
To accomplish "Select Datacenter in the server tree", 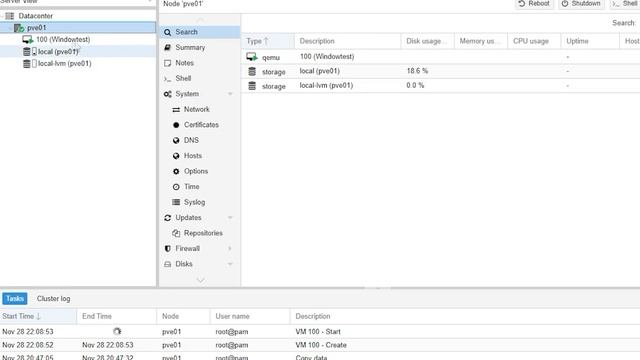I will pyautogui.click(x=36, y=16).
